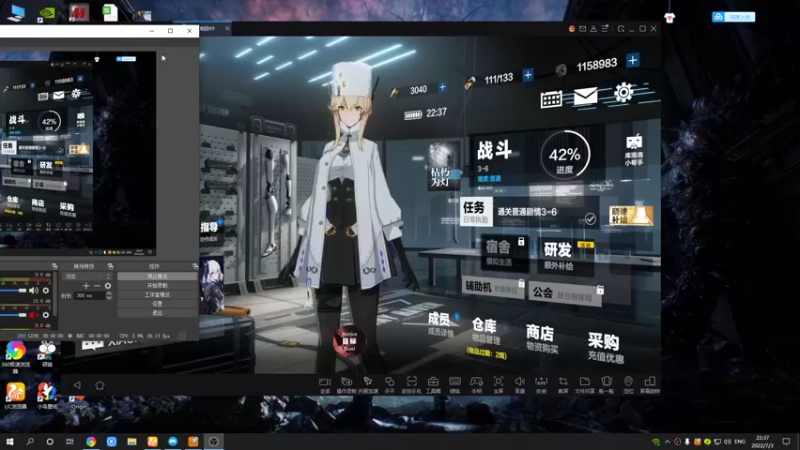The width and height of the screenshot is (800, 450).
Task: Click the emulator APK install icon
Action: [541, 384]
